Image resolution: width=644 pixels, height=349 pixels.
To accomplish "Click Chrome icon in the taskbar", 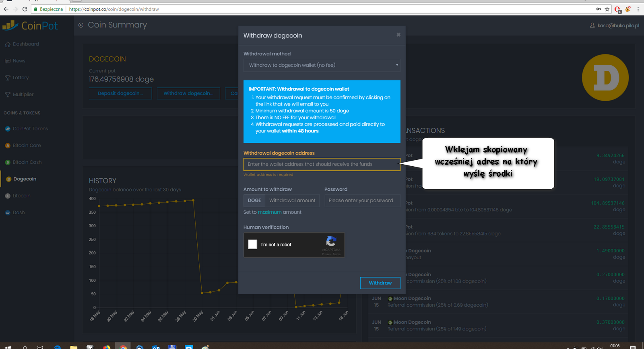I will click(123, 347).
